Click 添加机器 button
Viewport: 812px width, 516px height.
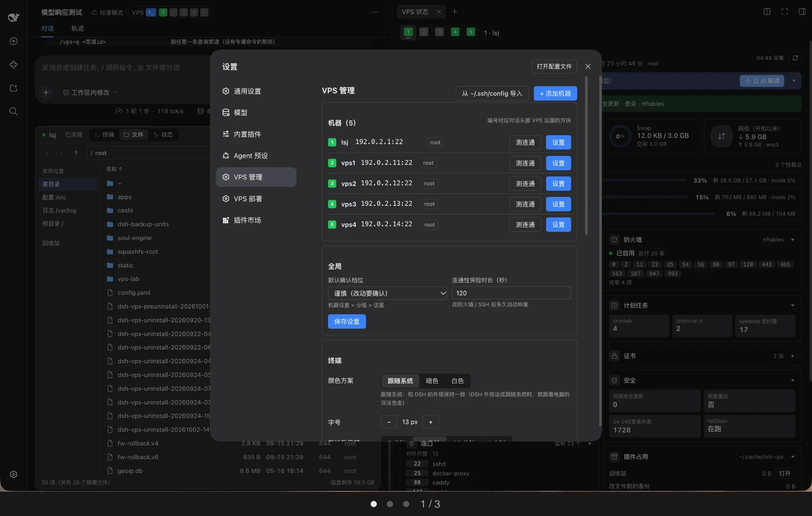[x=555, y=94]
